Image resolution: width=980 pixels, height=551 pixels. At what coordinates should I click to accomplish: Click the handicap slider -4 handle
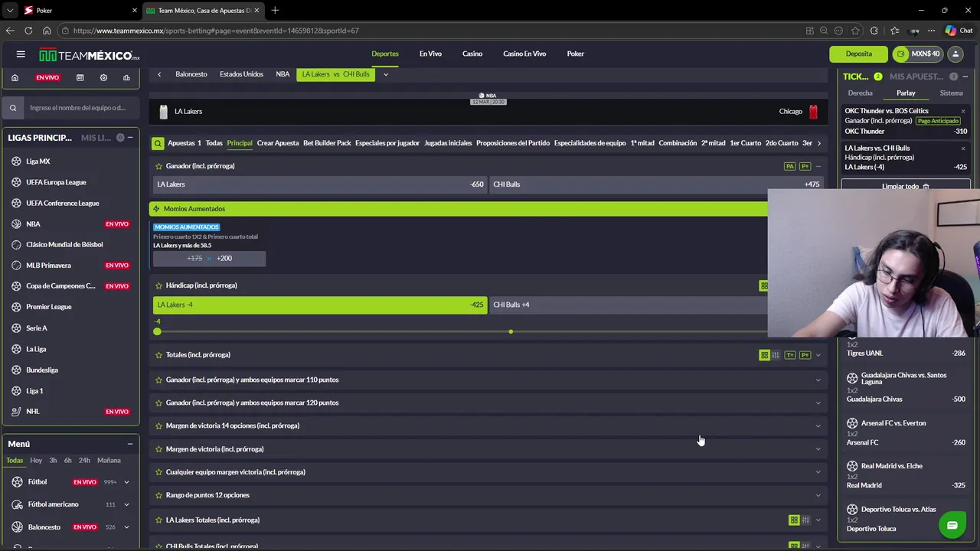click(x=157, y=331)
